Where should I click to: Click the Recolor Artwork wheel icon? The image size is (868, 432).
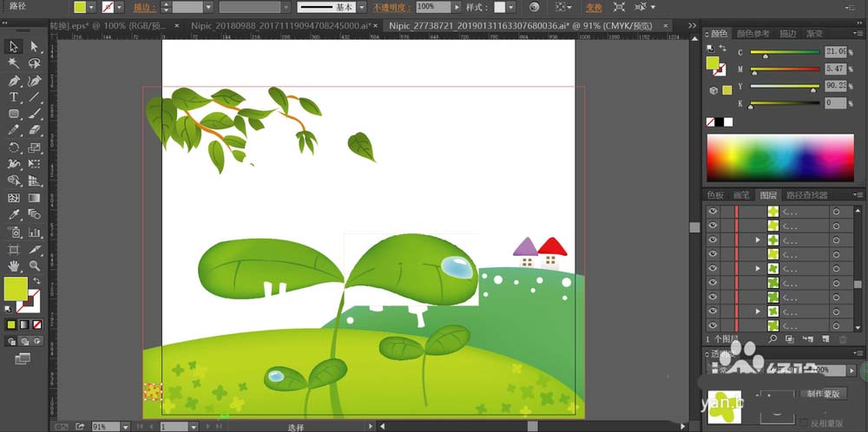point(534,7)
